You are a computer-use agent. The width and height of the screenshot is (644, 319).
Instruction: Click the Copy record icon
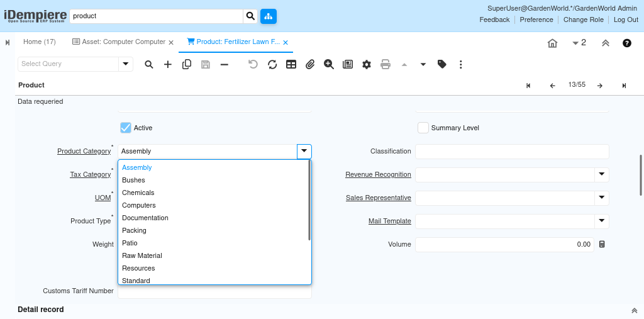click(187, 64)
